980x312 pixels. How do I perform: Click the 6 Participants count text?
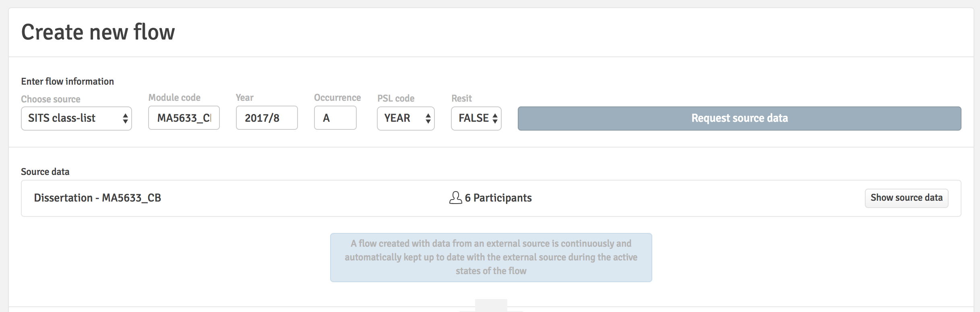(498, 198)
